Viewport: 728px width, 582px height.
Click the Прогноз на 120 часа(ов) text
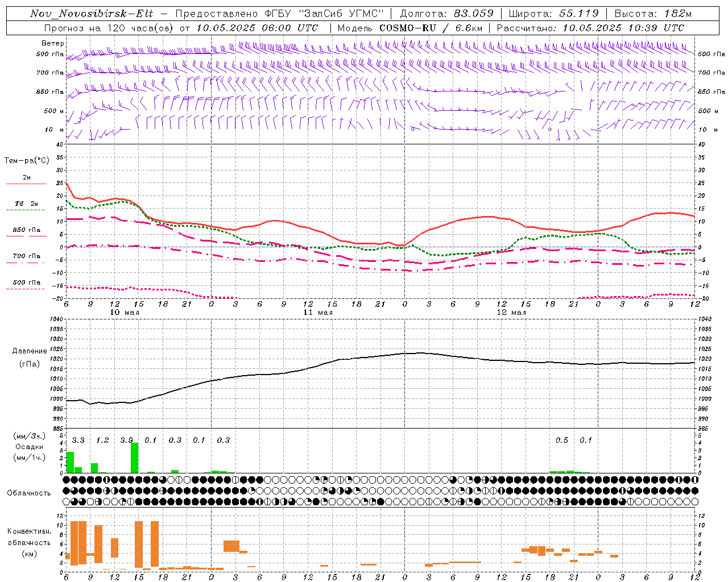coord(109,28)
